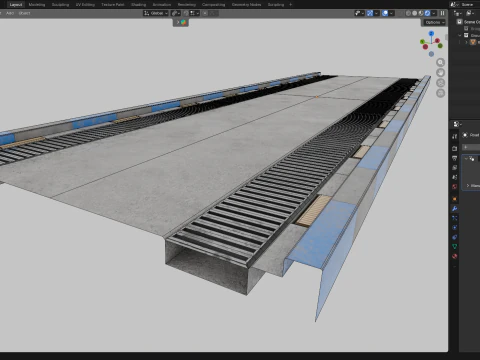Click the blue Z axis on navigation gizmo
This screenshot has width=480, height=360.
click(431, 33)
